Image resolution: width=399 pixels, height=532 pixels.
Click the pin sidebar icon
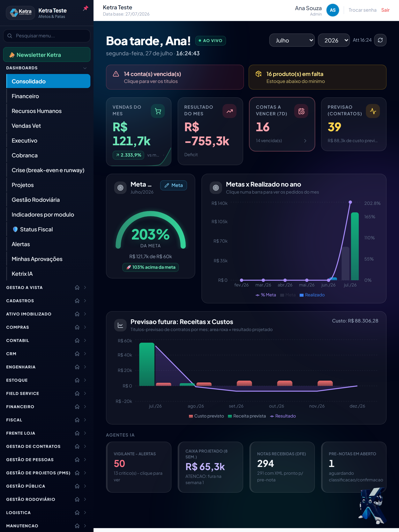pyautogui.click(x=86, y=8)
